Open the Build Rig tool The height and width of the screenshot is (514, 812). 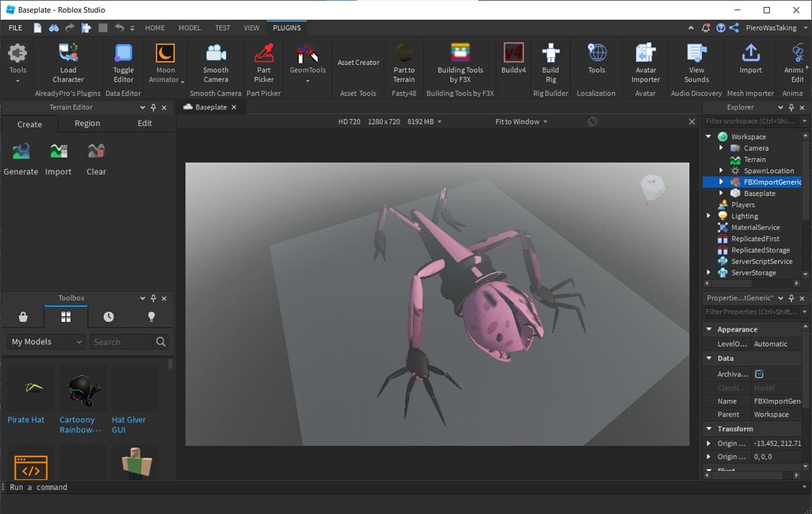pyautogui.click(x=550, y=63)
